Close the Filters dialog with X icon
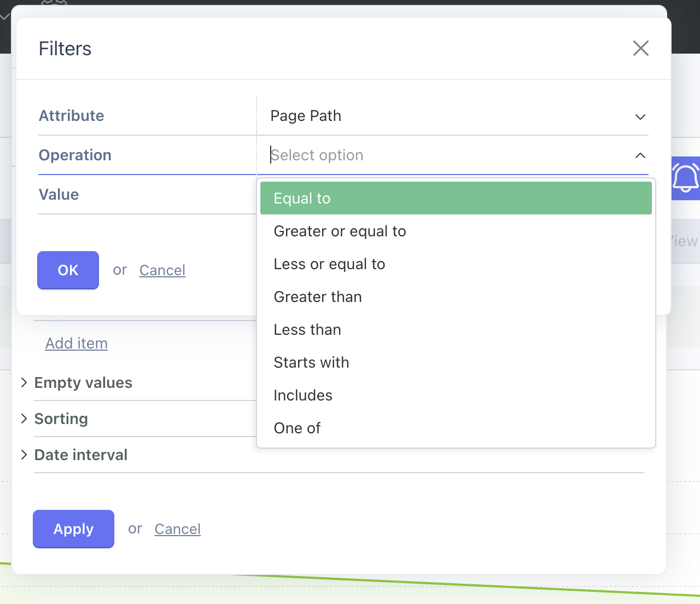 point(640,48)
